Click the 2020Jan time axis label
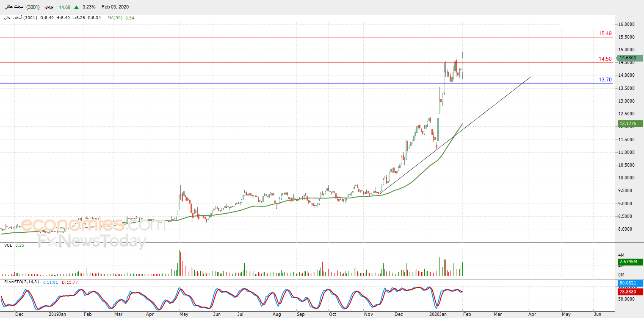Viewport: 644px width, 318px height. 439,315
